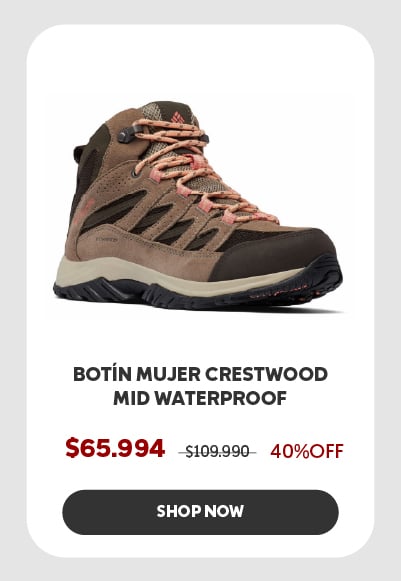Open the hiking boot product image
Viewport: 401px width, 581px height.
coord(199,205)
